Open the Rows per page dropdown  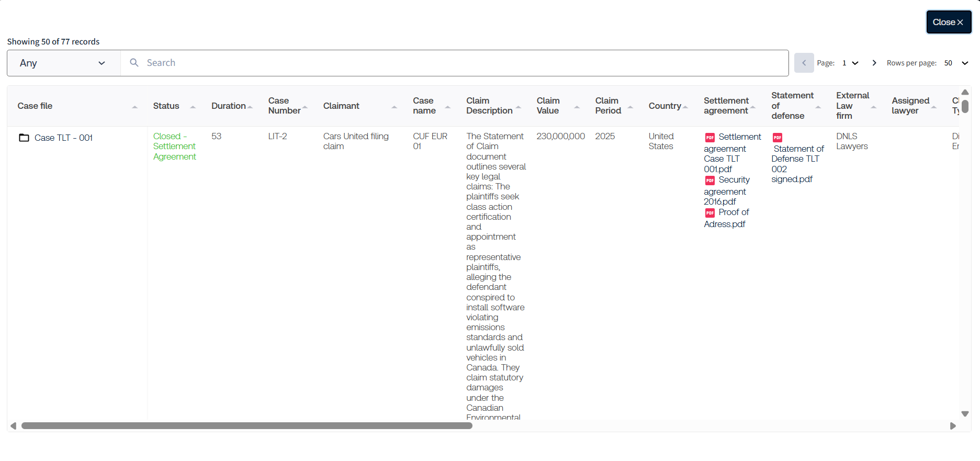tap(956, 63)
